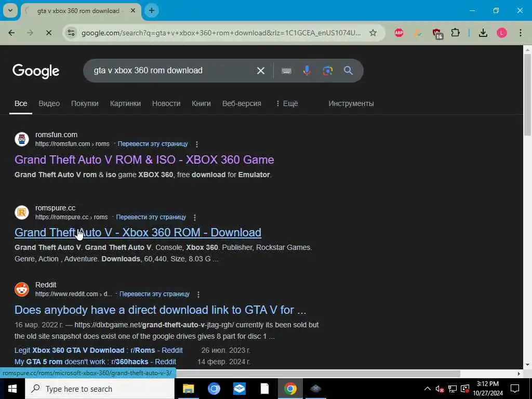Search by image with Google Lens
Image resolution: width=532 pixels, height=399 pixels.
click(327, 71)
